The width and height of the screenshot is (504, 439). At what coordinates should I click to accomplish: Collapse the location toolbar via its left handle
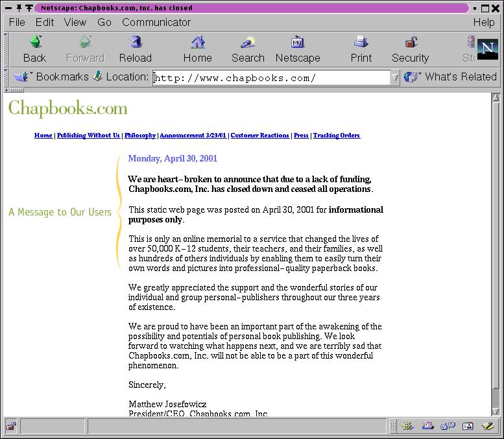tap(6, 77)
